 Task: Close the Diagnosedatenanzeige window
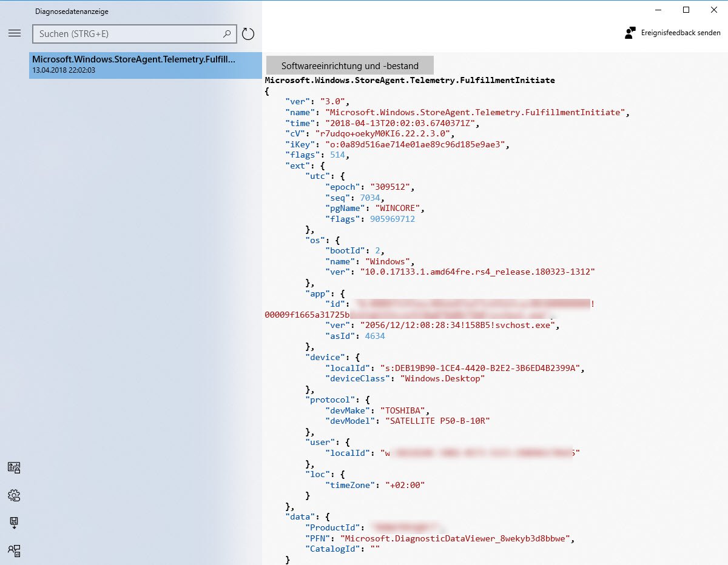click(714, 10)
